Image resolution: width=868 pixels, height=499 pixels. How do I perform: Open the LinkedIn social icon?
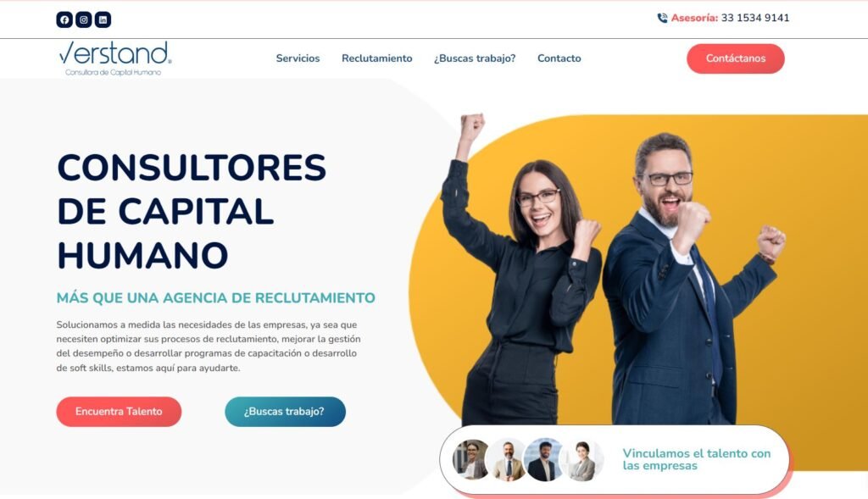[103, 20]
